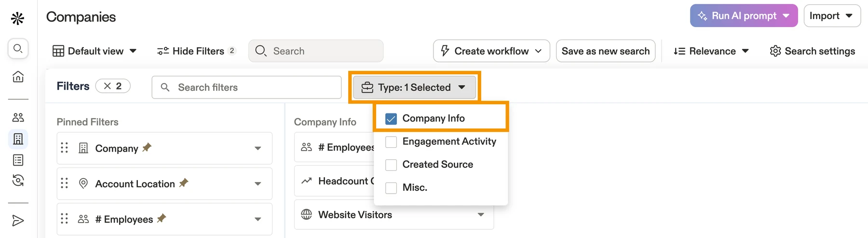The image size is (868, 238).
Task: Click the Company Info section heading
Action: point(325,122)
